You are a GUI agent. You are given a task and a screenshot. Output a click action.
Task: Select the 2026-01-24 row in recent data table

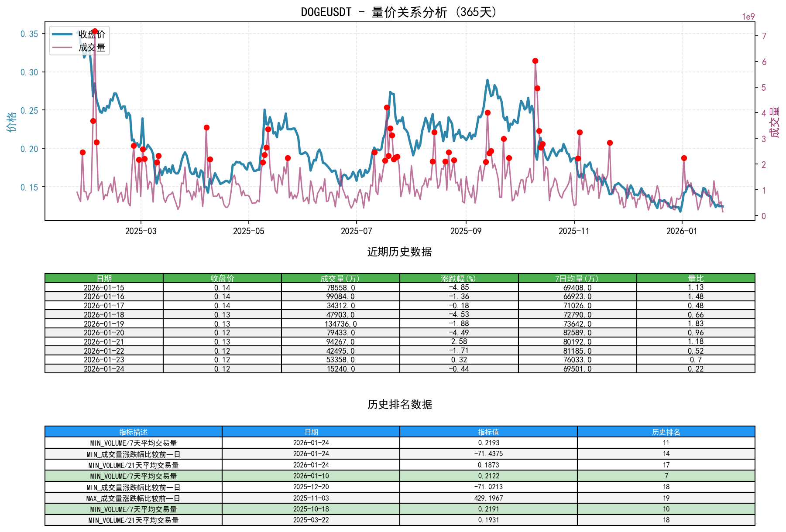click(104, 368)
